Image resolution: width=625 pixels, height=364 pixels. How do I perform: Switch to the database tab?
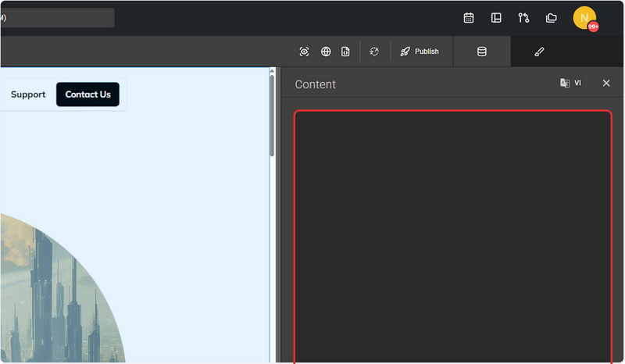(482, 52)
